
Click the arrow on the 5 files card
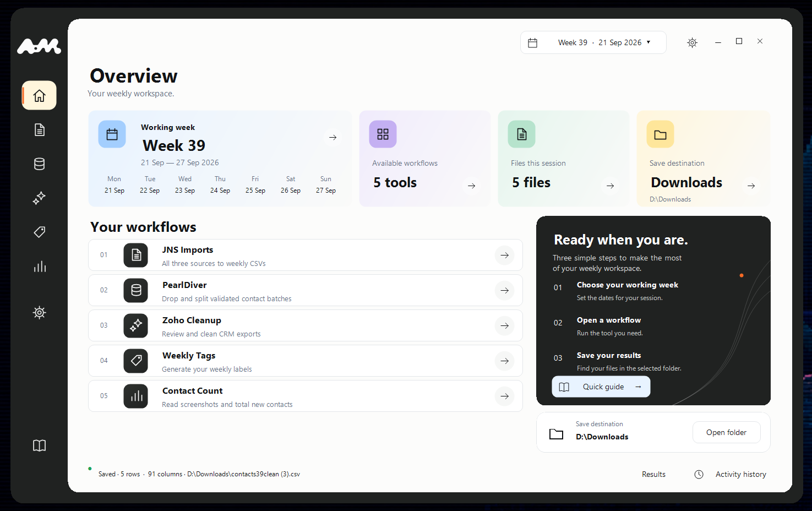pyautogui.click(x=611, y=186)
